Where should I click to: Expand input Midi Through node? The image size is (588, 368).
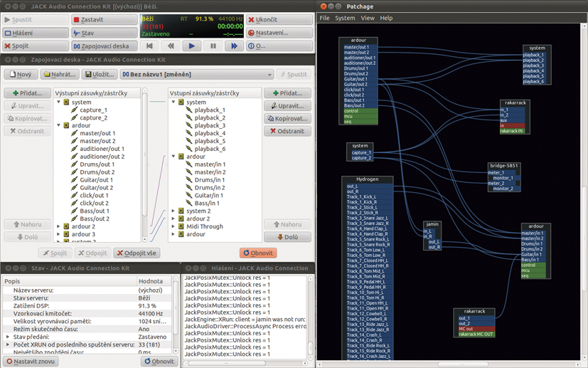click(173, 226)
